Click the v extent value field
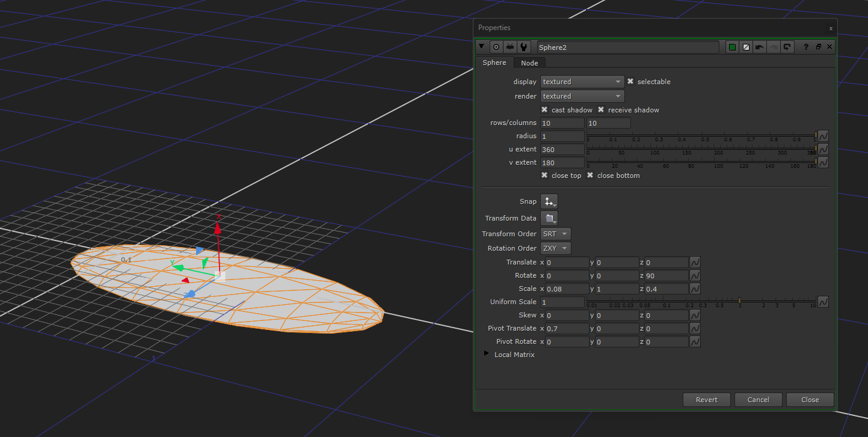This screenshot has height=437, width=868. [x=562, y=163]
